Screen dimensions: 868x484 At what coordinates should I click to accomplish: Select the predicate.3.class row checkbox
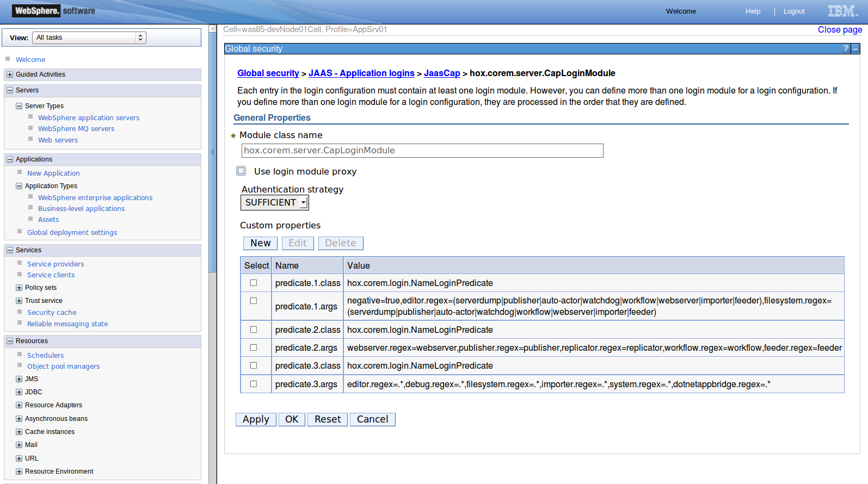[x=254, y=365]
